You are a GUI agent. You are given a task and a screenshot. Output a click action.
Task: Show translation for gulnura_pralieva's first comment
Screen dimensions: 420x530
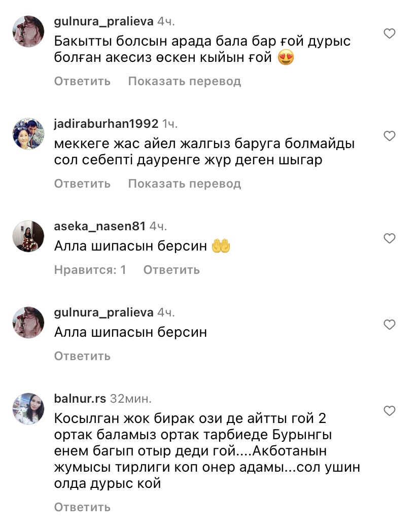(184, 81)
